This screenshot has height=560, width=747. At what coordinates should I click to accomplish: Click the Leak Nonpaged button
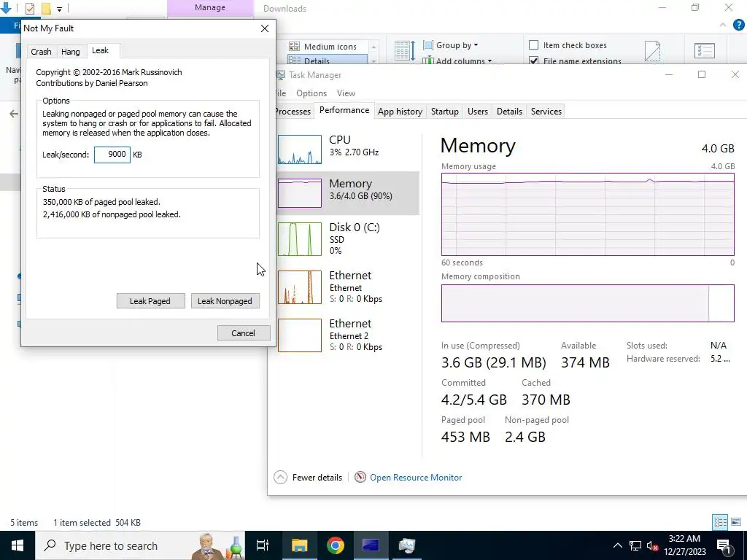pos(225,301)
